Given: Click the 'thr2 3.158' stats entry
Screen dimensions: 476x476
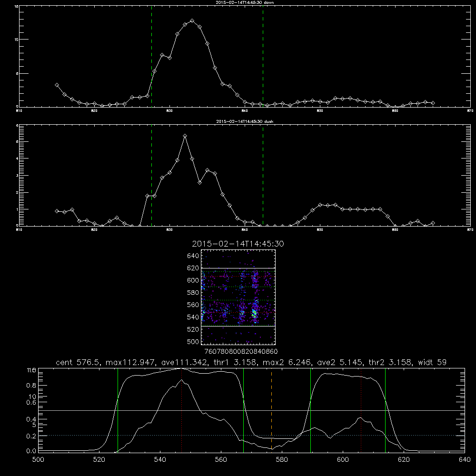Looking at the screenshot, I should click(x=390, y=362).
